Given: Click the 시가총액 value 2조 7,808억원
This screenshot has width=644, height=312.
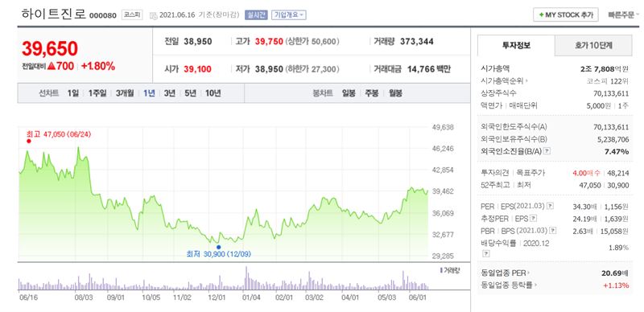Looking at the screenshot, I should [605, 68].
